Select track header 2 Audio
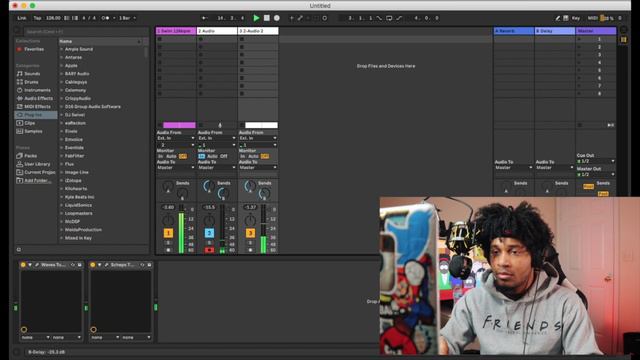Viewport: 640px width, 360px height. click(217, 31)
